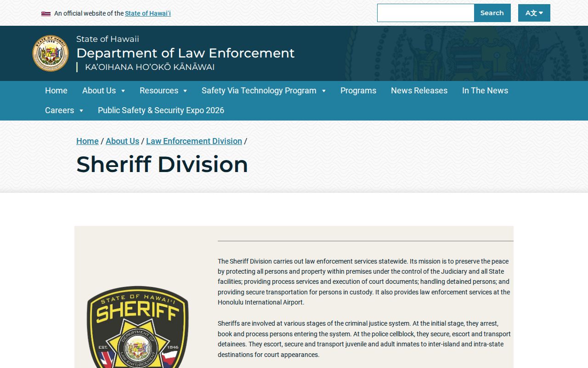Screen dimensions: 588x368
Task: Expand the Careers submenu arrow
Action: tap(81, 111)
